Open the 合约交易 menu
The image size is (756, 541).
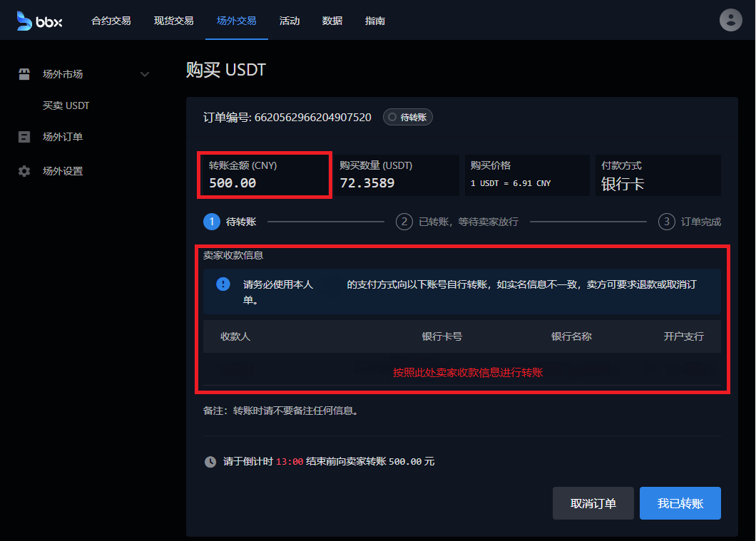coord(111,21)
